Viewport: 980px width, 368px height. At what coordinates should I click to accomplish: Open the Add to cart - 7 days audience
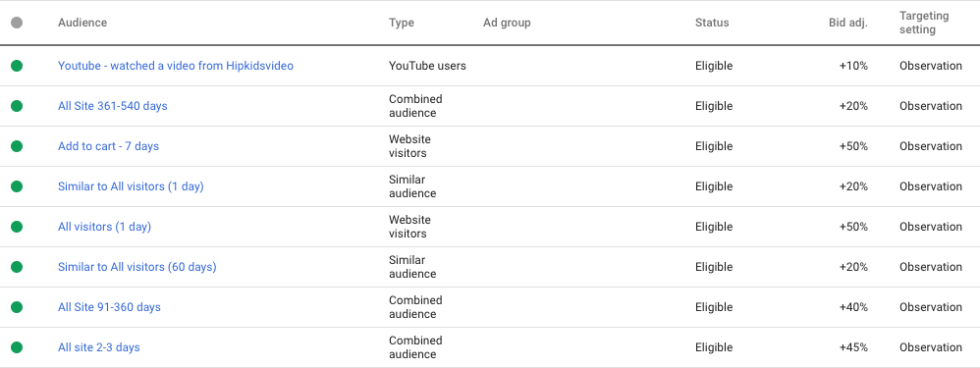pos(108,146)
